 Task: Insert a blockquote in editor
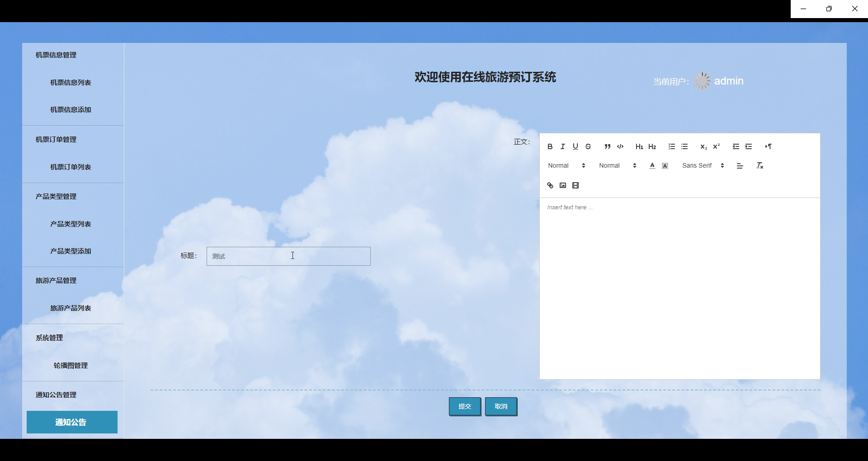[607, 146]
